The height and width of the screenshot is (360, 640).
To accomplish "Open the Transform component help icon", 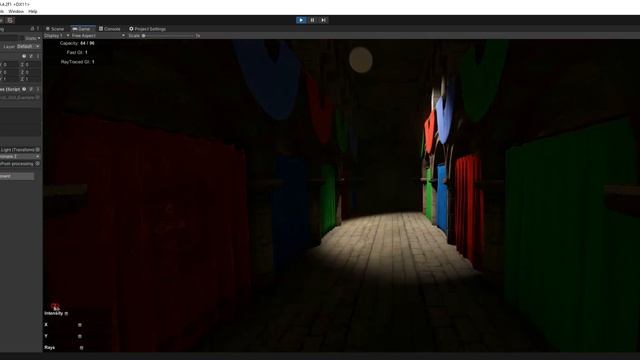I will coord(24,56).
